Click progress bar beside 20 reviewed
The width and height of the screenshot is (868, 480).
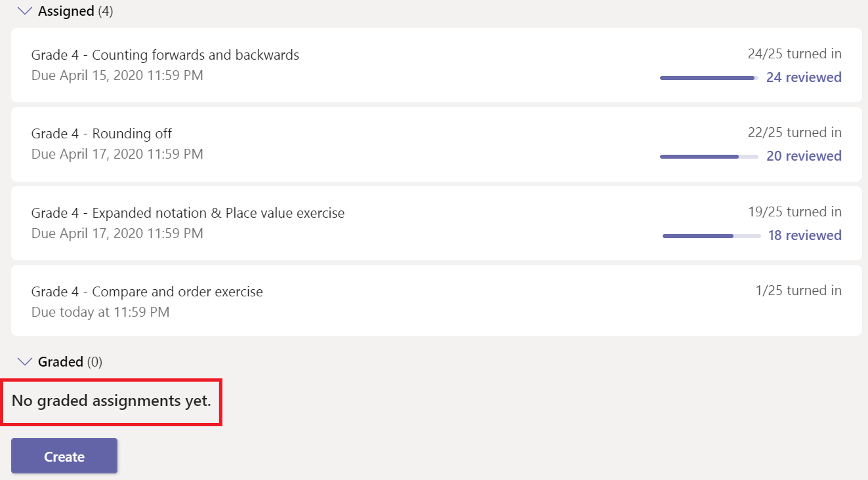pos(709,157)
